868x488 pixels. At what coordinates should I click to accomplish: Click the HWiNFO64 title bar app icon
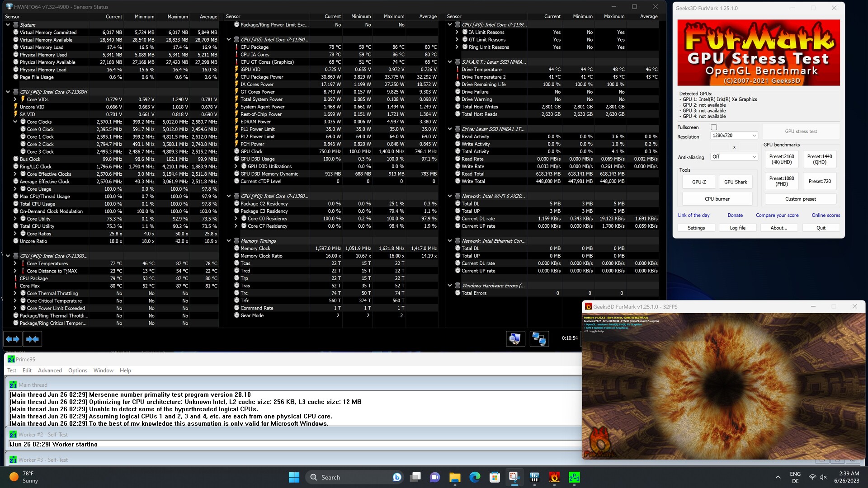[9, 7]
